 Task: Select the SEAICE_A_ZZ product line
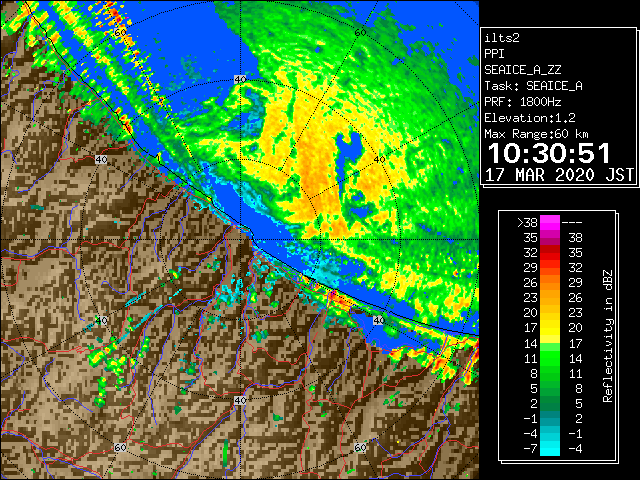522,70
